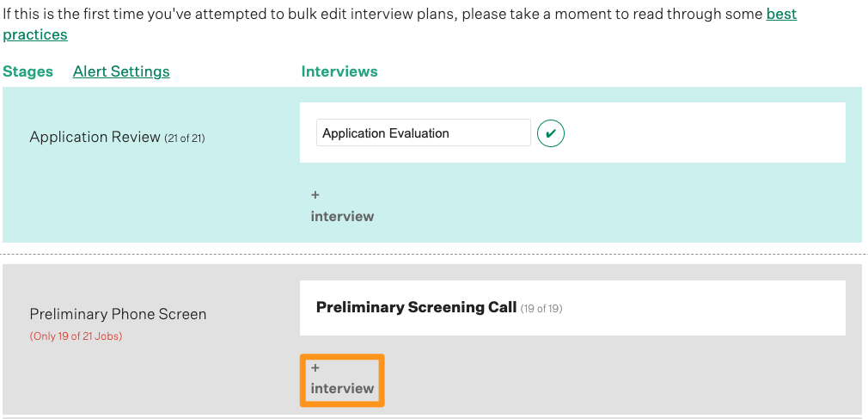Image resolution: width=868 pixels, height=419 pixels.
Task: Click the red Only 19 of 21 Jobs warning
Action: [76, 336]
